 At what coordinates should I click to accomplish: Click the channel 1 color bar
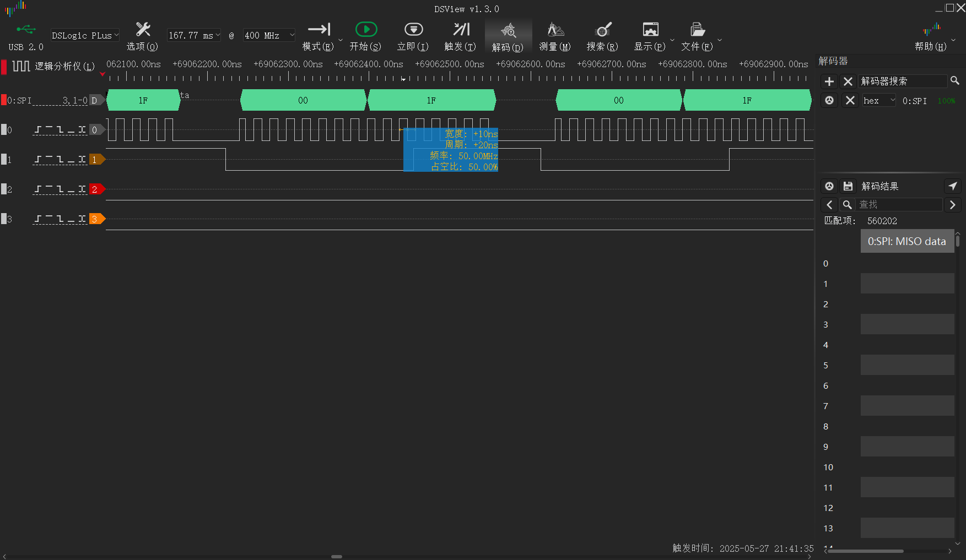click(3, 160)
